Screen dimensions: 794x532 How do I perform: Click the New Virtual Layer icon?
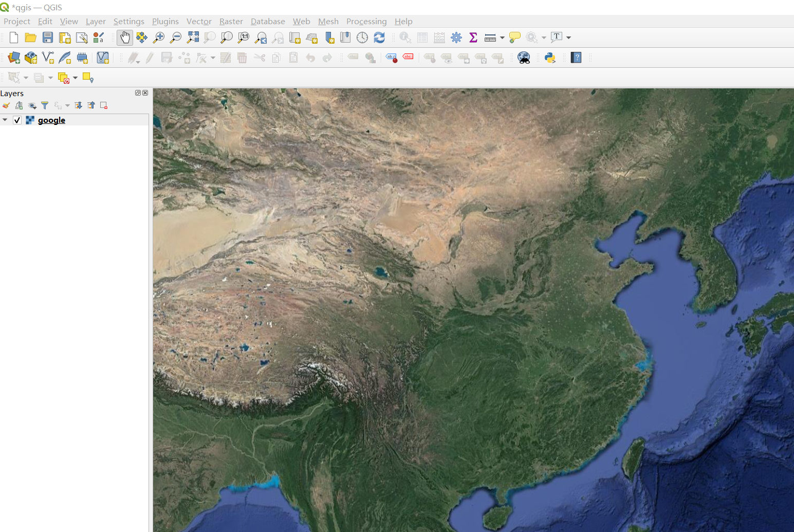tap(103, 58)
